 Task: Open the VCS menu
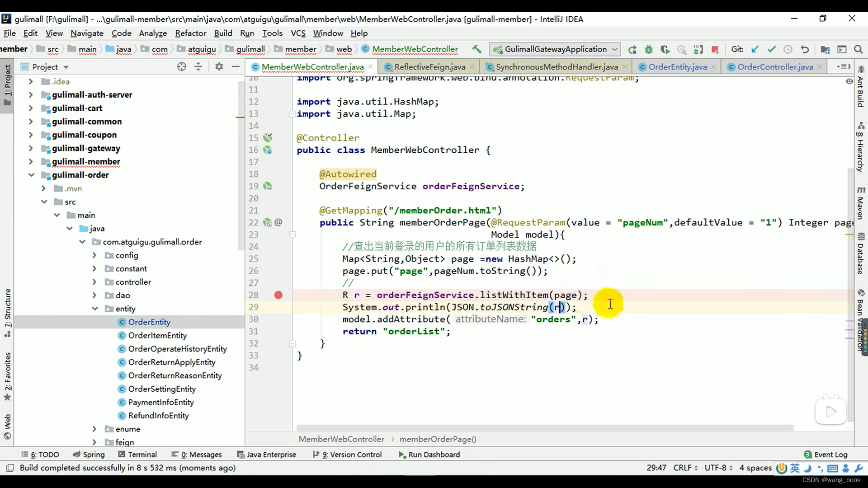pos(298,33)
